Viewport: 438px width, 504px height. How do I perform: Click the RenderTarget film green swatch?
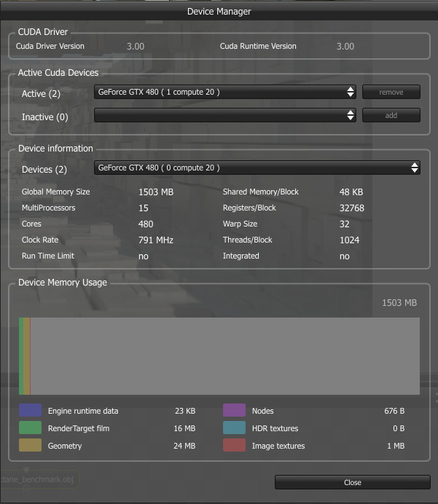coord(30,428)
